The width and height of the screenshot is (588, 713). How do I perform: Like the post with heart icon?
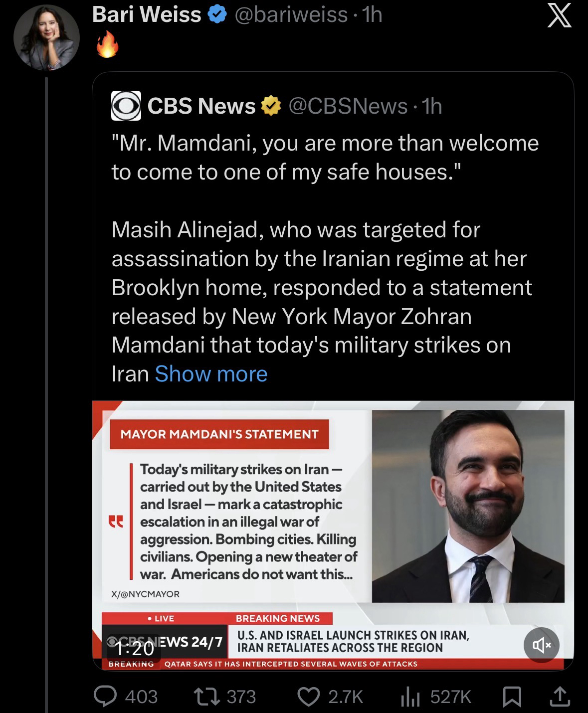(309, 696)
